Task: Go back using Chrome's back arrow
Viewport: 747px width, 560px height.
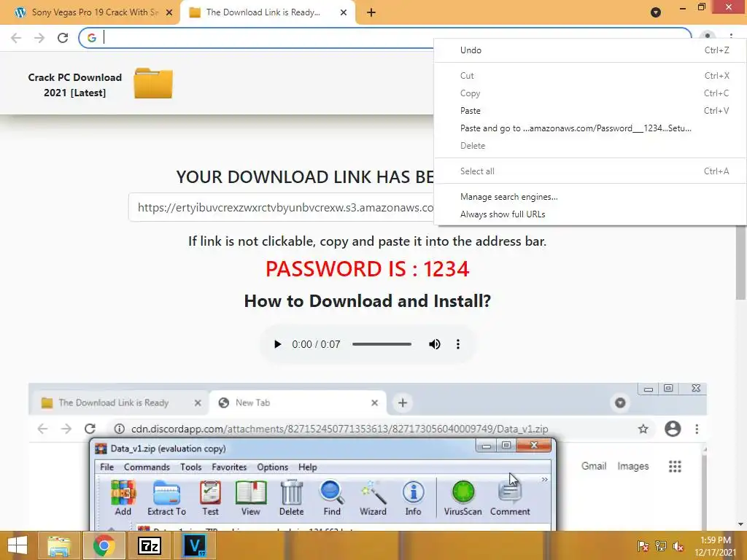Action: pyautogui.click(x=16, y=38)
